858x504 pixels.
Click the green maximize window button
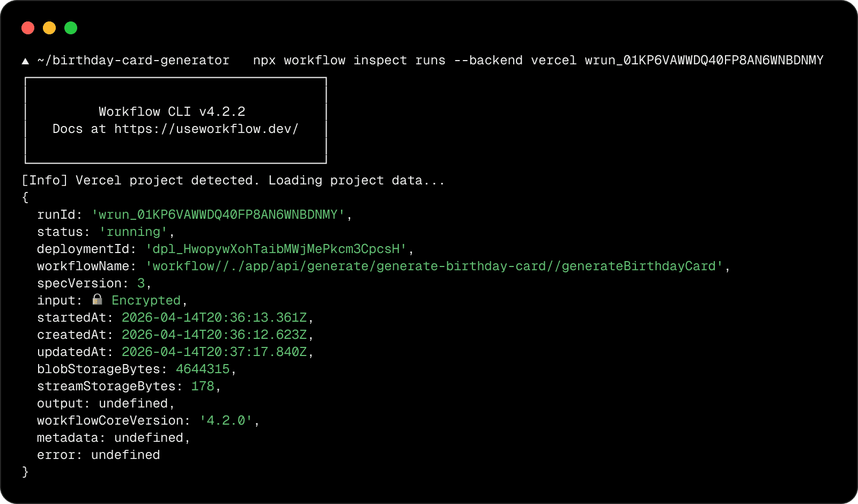(x=71, y=28)
